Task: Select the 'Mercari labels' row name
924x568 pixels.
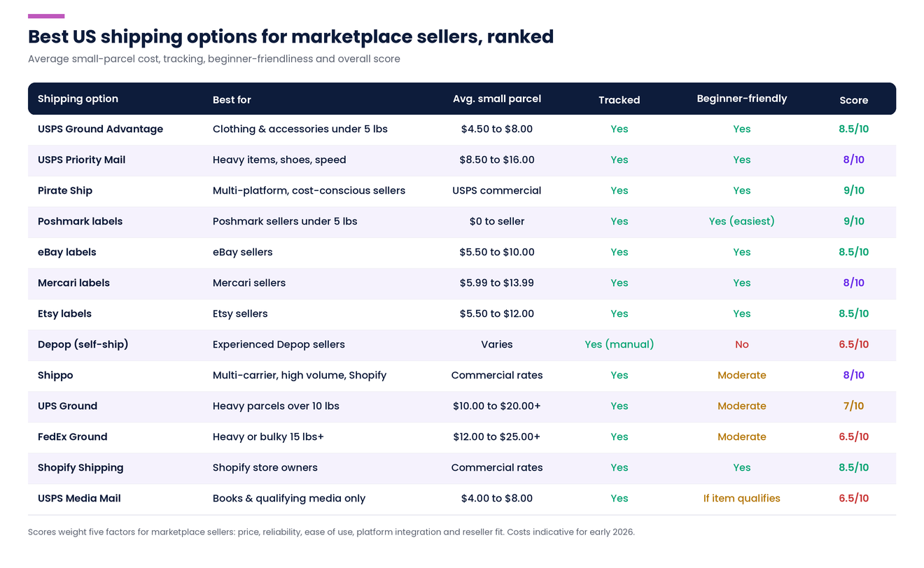Action: pos(73,283)
